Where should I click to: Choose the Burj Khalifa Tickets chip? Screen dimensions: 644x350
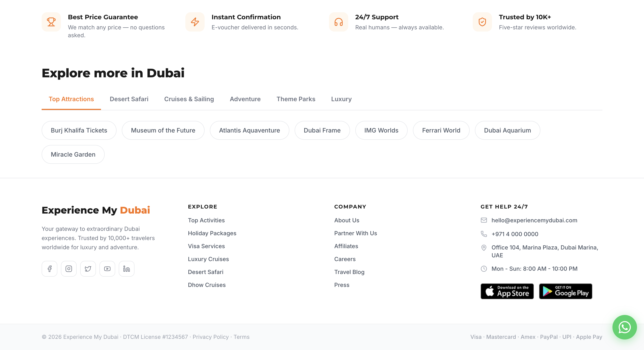click(x=79, y=130)
